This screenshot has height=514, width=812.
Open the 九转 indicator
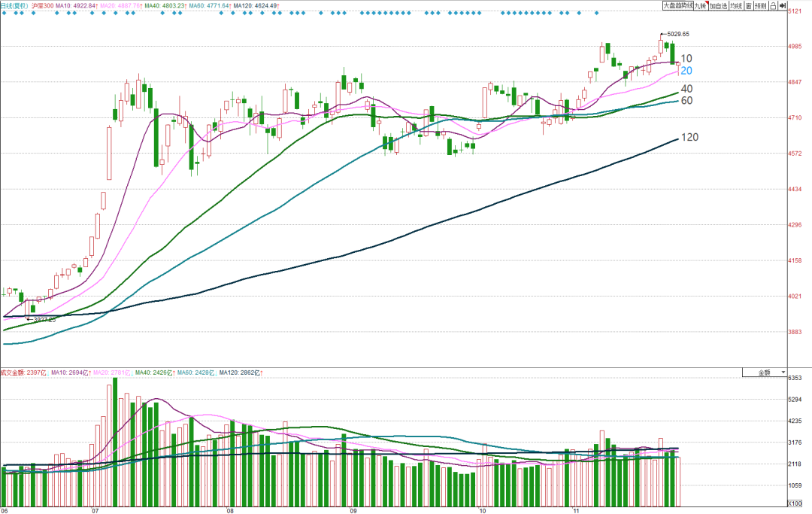pos(701,6)
